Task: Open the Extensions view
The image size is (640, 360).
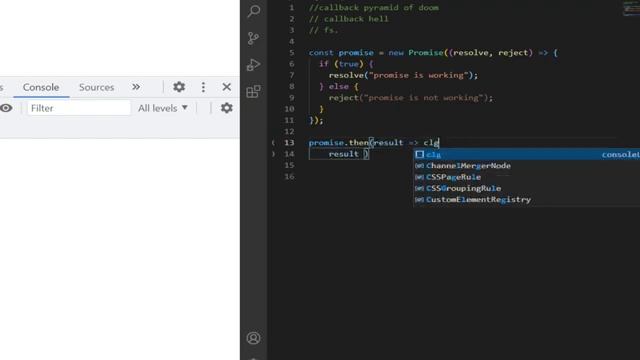Action: click(x=253, y=91)
